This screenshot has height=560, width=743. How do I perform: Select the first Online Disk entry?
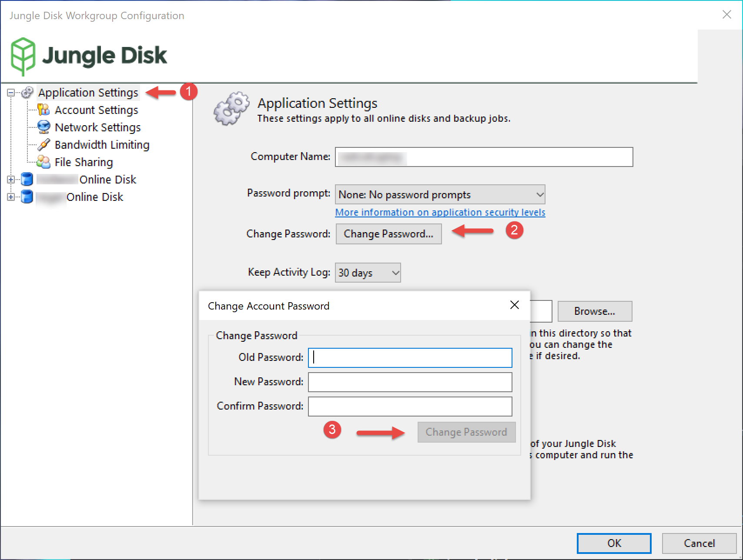86,180
